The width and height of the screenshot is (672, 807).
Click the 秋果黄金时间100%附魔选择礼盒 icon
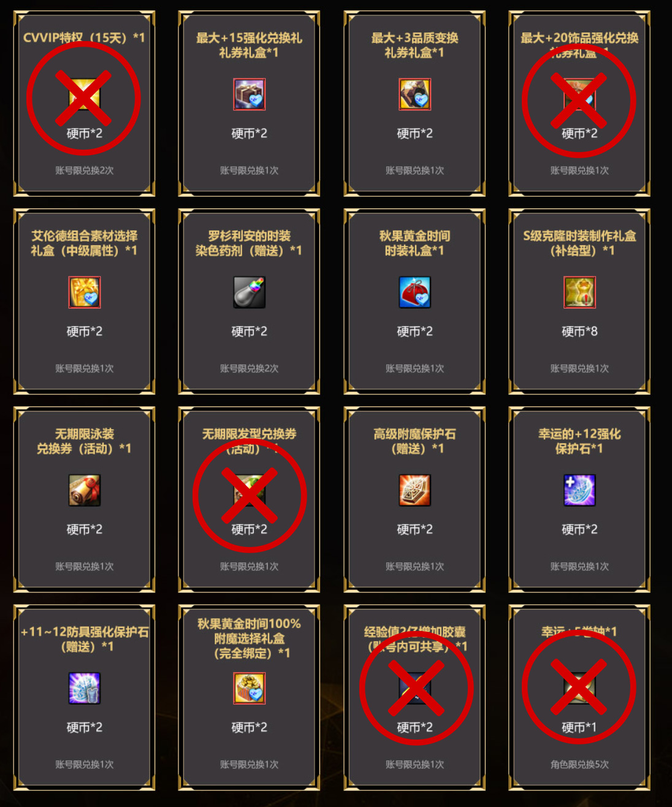click(249, 689)
